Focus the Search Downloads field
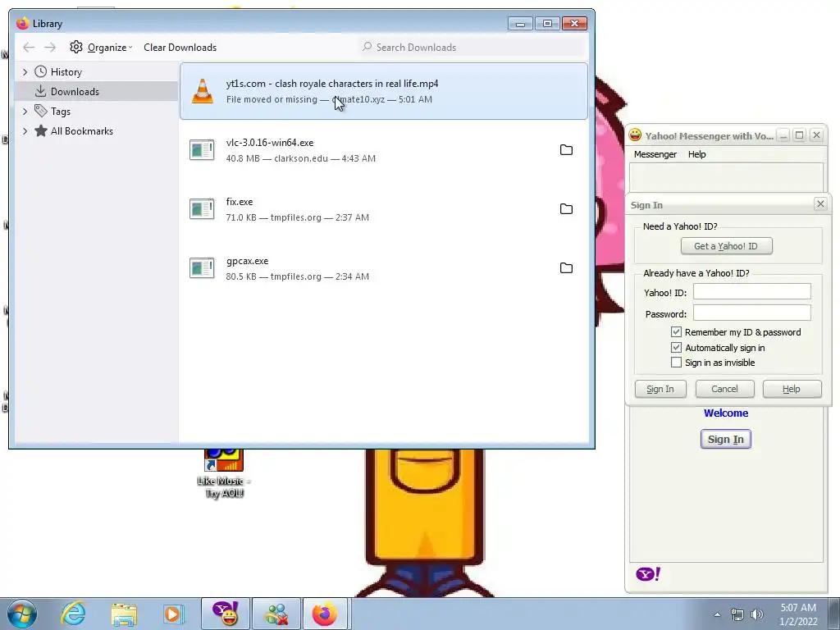840x630 pixels. tap(472, 47)
